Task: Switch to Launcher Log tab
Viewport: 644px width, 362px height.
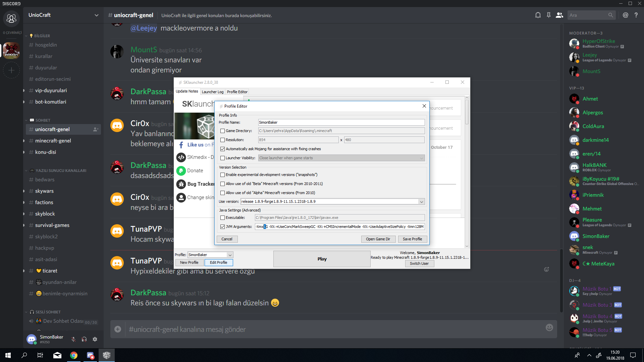Action: (x=213, y=92)
